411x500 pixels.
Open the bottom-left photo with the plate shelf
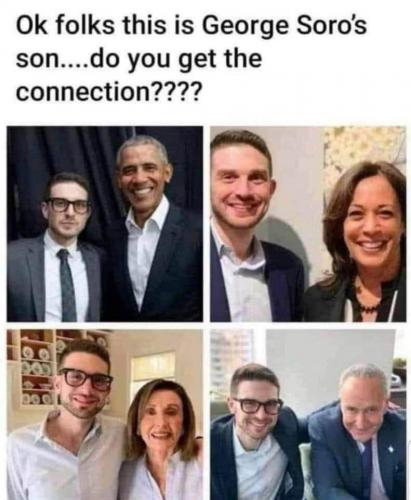[105, 414]
